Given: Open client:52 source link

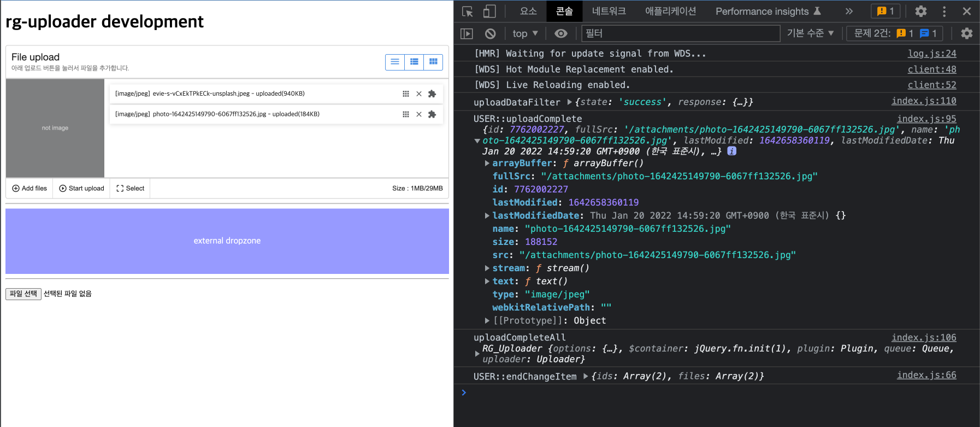Looking at the screenshot, I should [x=932, y=85].
